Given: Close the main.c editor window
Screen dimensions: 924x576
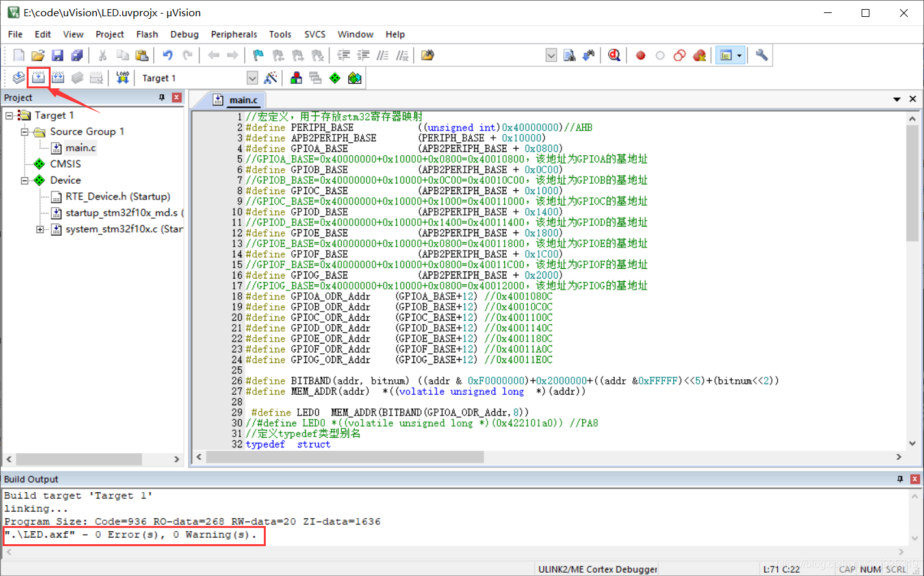Looking at the screenshot, I should [913, 99].
